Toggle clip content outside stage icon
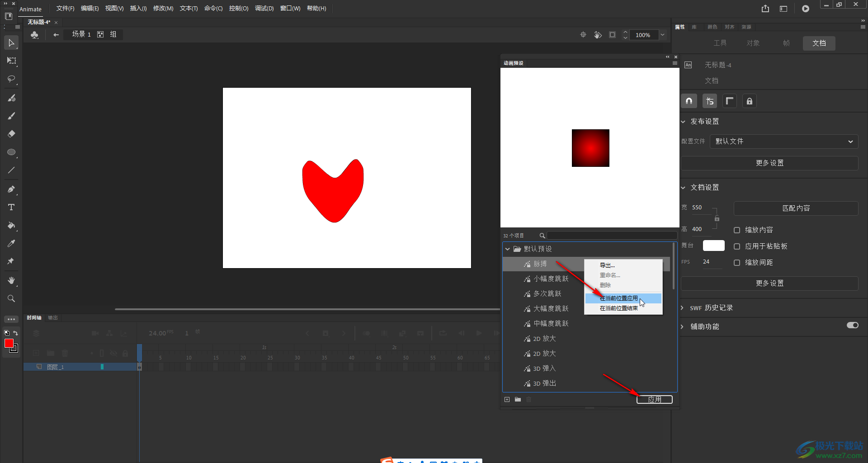Screen dimensions: 868x463 (612, 35)
